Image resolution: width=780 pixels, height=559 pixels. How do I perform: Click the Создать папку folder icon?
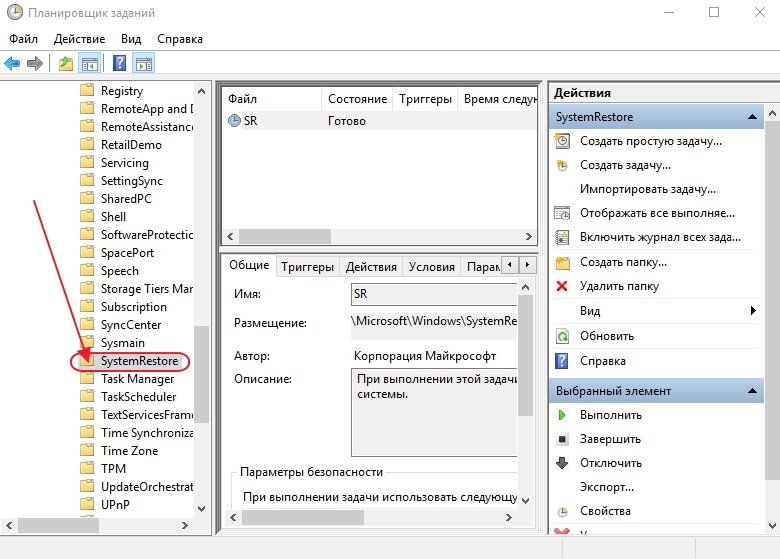pyautogui.click(x=562, y=262)
